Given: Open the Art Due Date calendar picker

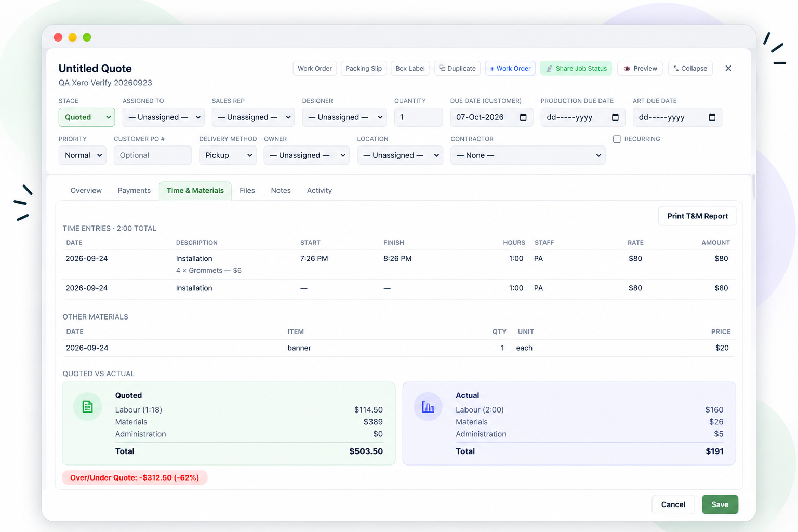Looking at the screenshot, I should pos(712,117).
